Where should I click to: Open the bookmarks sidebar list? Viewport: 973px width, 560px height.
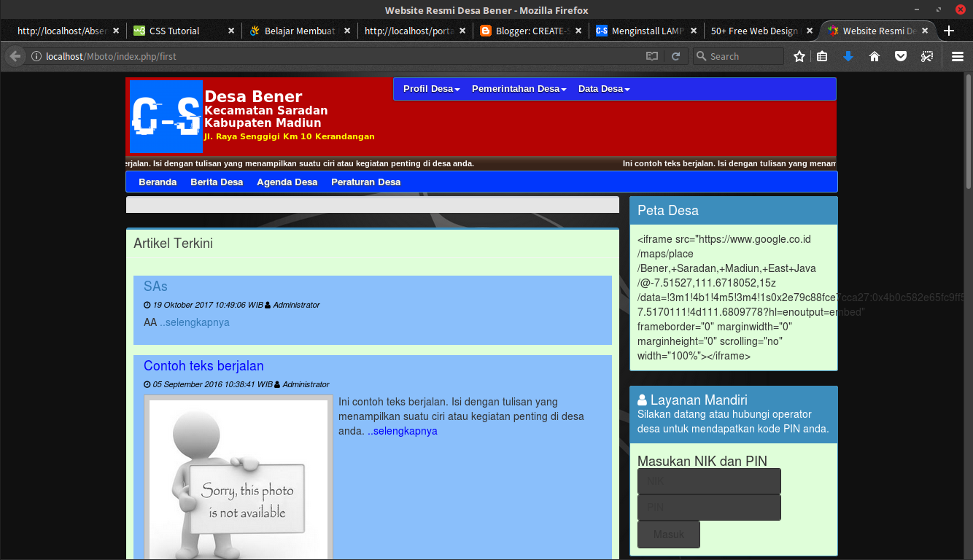coord(822,55)
